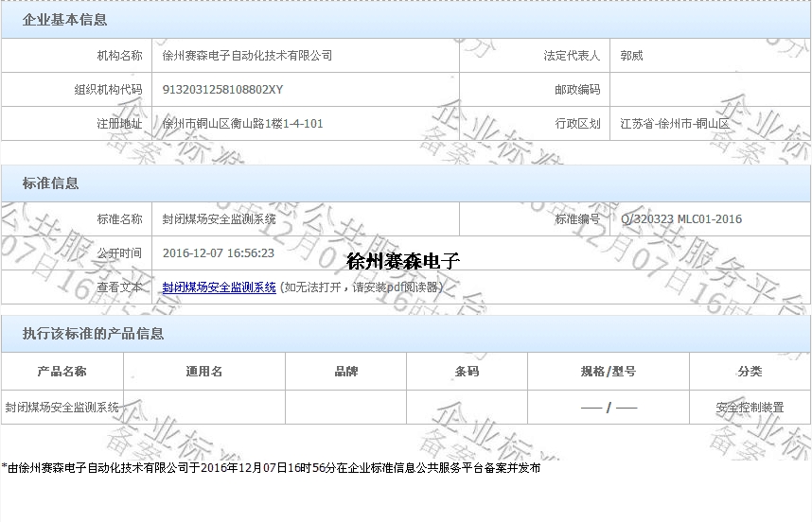Click the 行政区划 label

[577, 124]
